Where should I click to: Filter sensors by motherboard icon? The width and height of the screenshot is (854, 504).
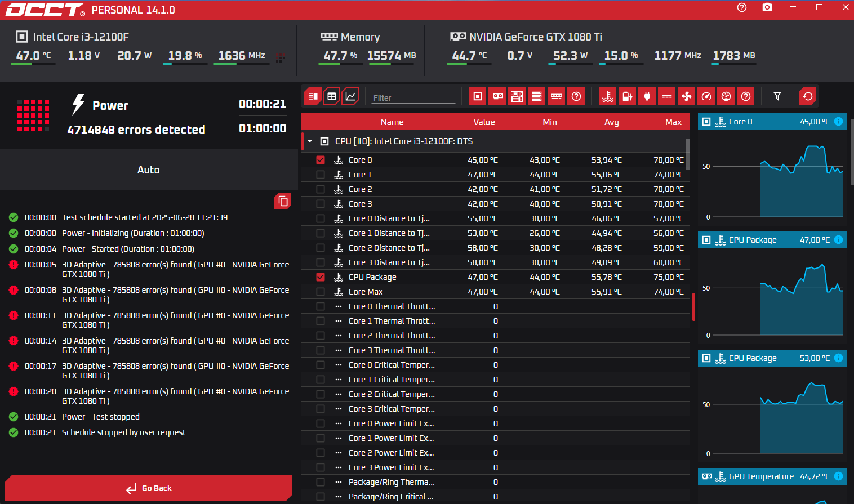tap(517, 96)
